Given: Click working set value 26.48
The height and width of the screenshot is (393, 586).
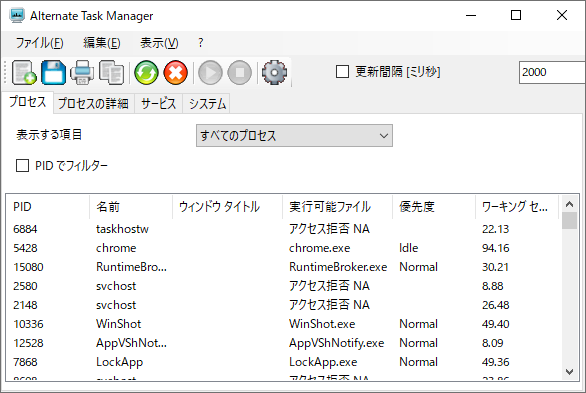Looking at the screenshot, I should [x=496, y=305].
